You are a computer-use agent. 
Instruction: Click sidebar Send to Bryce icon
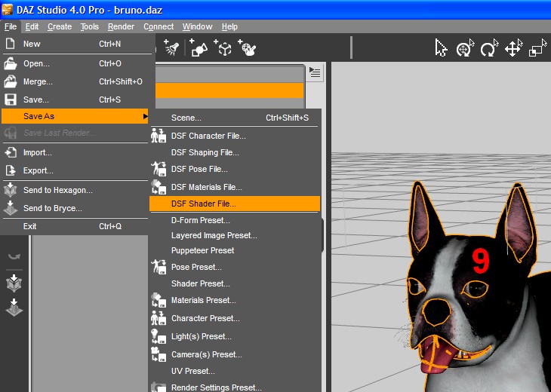14,308
